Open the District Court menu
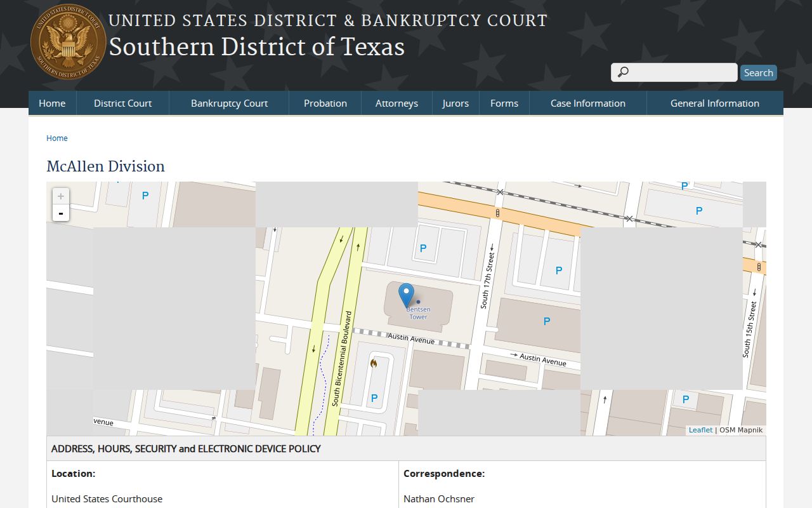Image resolution: width=812 pixels, height=508 pixels. point(123,103)
